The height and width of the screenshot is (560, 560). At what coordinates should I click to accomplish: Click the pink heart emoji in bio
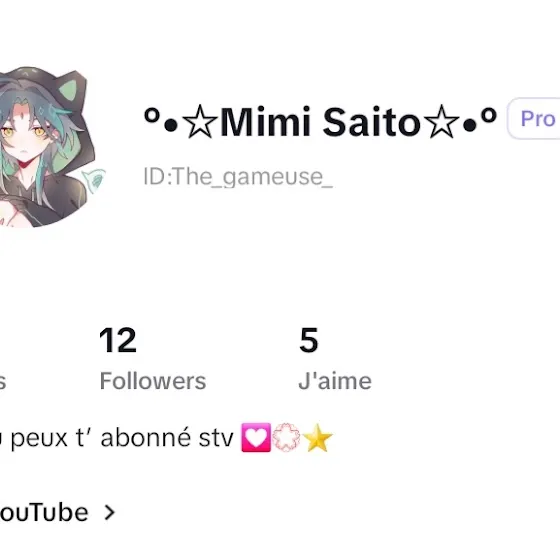click(256, 438)
